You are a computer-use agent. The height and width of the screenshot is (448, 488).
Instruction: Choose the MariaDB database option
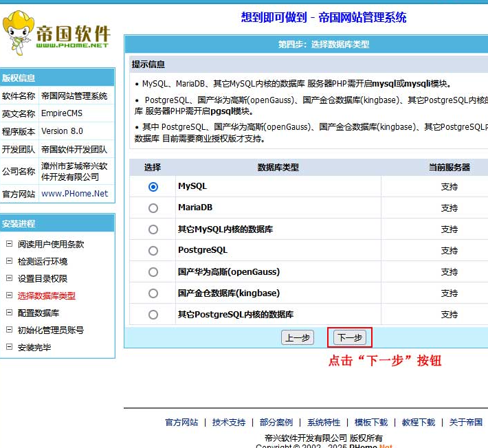tap(153, 208)
